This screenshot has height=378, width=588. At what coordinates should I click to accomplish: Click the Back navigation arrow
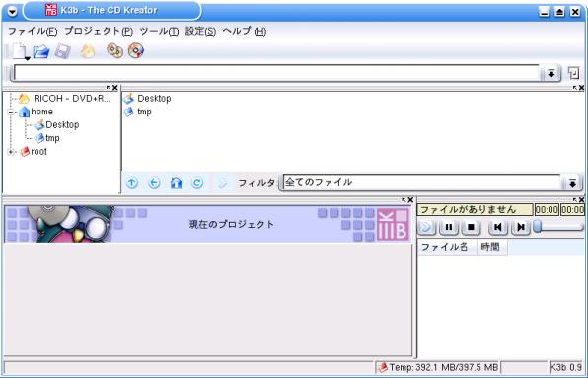click(x=154, y=183)
